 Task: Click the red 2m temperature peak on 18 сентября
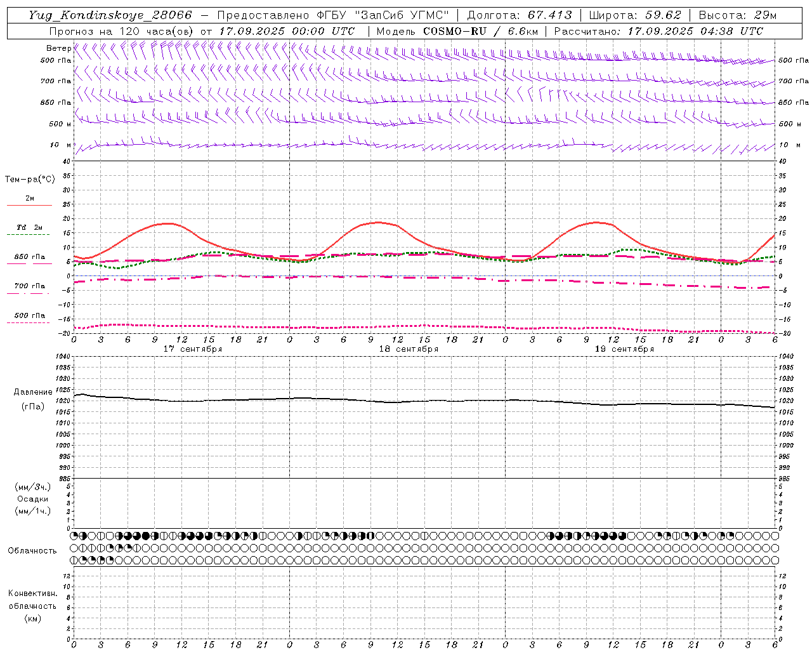click(x=379, y=222)
